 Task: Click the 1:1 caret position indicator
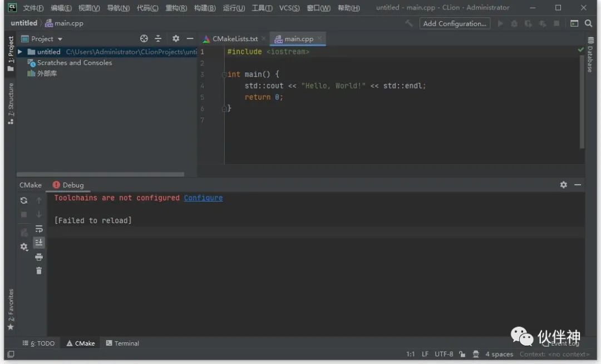click(411, 354)
